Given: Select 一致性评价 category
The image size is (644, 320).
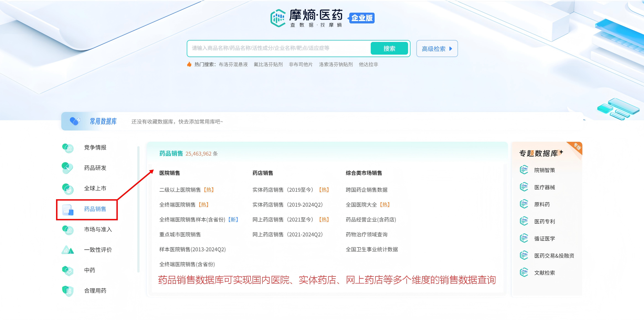Looking at the screenshot, I should (x=98, y=250).
